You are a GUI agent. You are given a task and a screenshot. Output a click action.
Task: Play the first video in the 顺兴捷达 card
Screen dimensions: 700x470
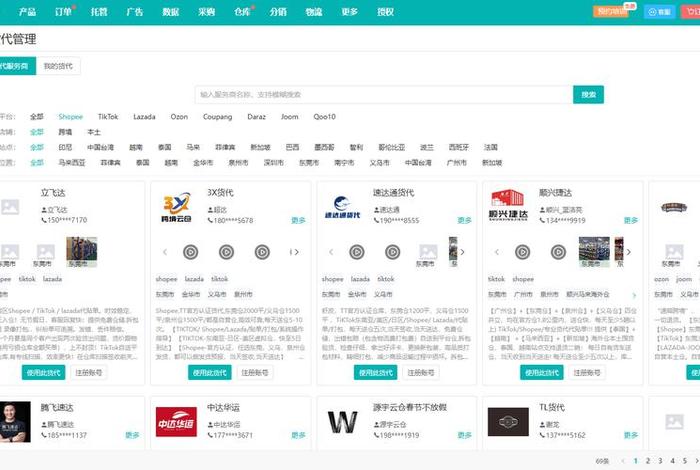[x=523, y=252]
